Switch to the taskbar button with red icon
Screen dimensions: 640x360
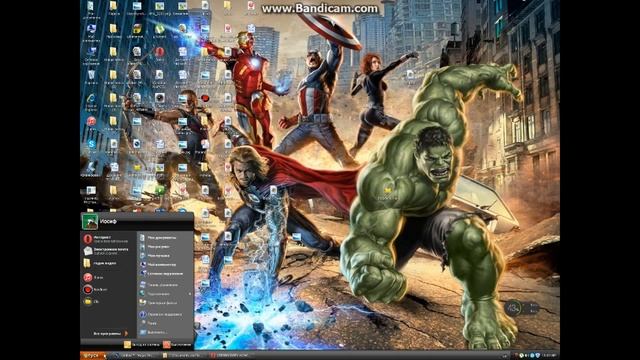[232, 356]
